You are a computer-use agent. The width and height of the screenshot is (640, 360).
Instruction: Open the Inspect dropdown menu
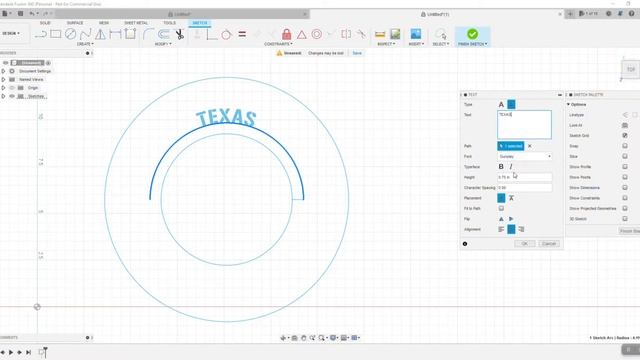tap(386, 44)
